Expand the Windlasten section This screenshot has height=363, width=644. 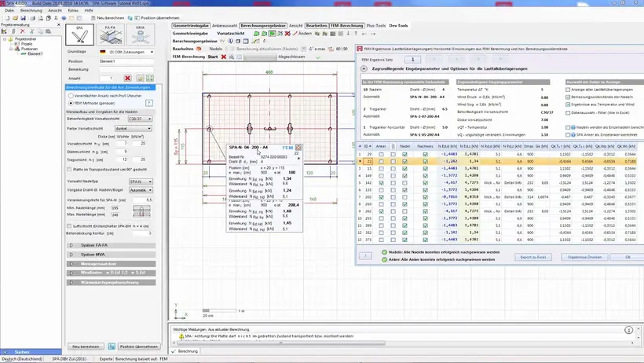(111, 273)
